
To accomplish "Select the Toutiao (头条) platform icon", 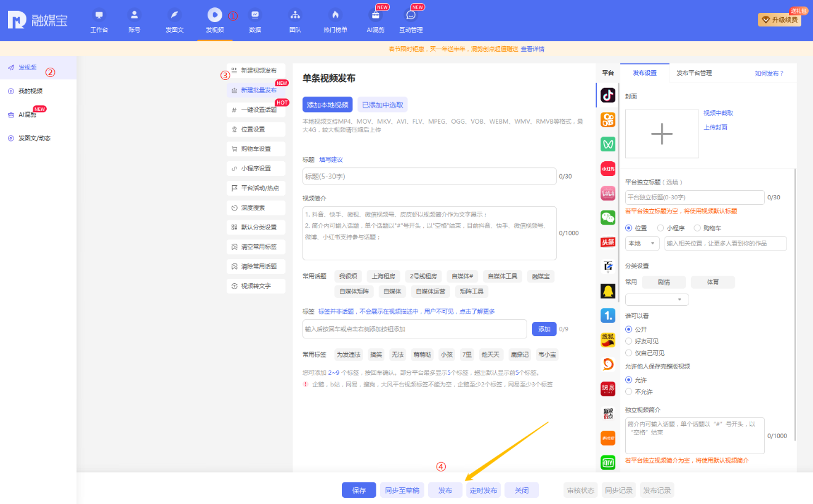I will pos(608,242).
